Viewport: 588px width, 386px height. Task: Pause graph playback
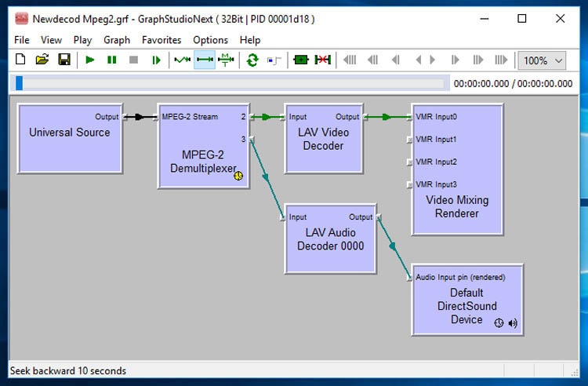[112, 60]
